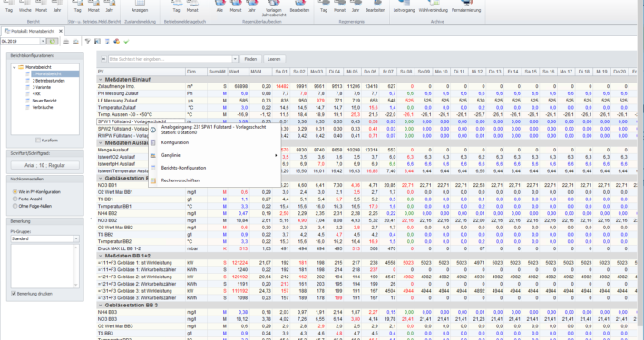
Task: Open Regenüberlaufbecken Monat icon
Action: [236, 6]
